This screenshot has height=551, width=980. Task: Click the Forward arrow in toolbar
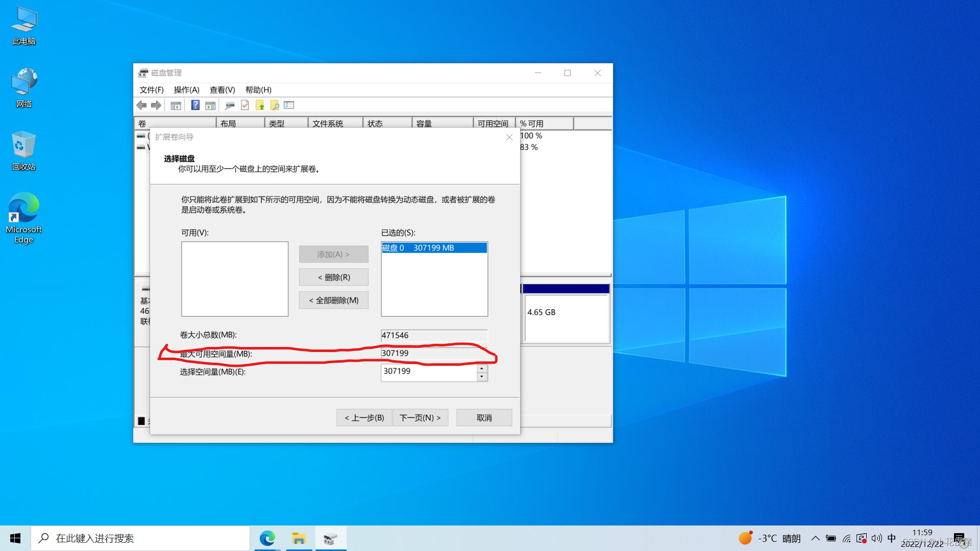(156, 105)
